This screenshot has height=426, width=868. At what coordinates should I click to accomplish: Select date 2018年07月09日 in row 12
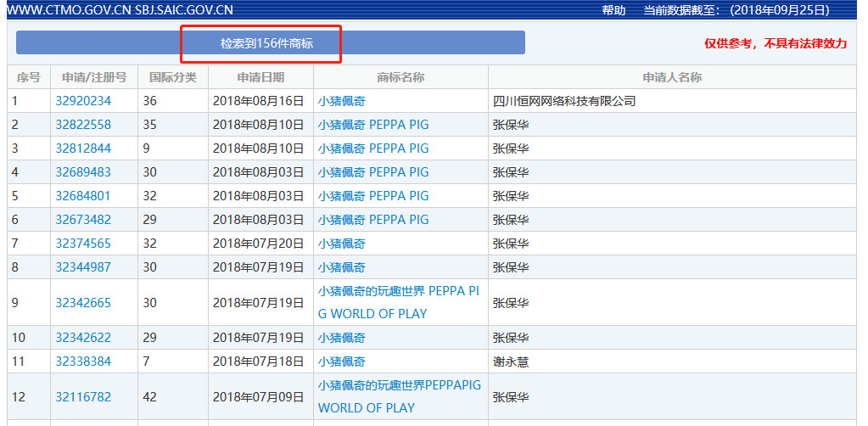tap(259, 397)
